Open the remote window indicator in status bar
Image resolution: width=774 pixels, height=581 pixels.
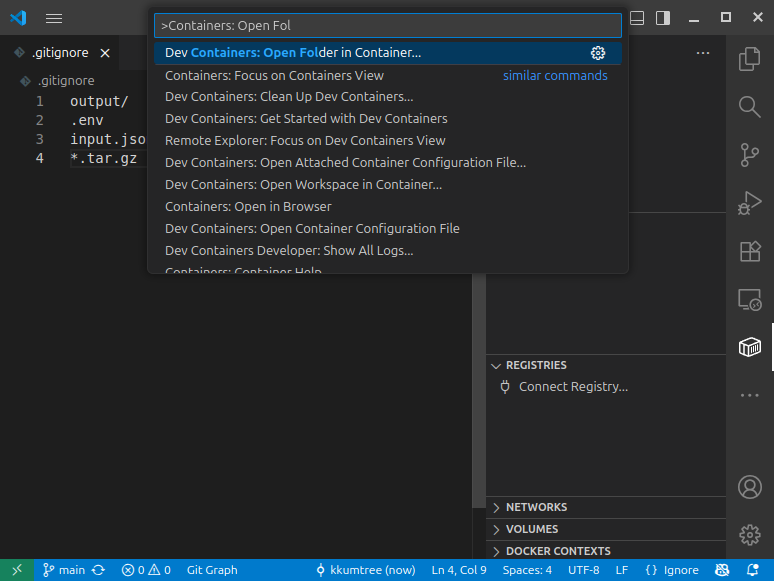tap(17, 570)
